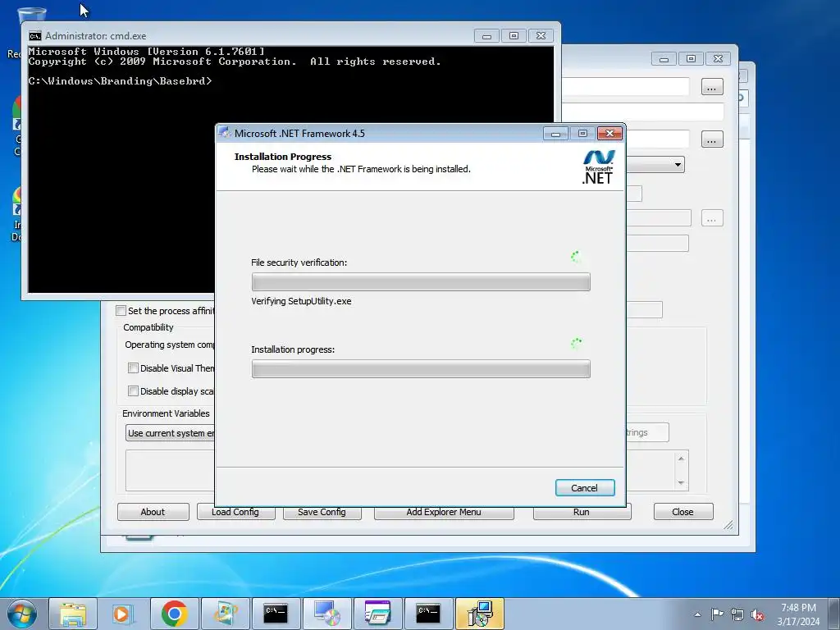Tick the Disable display scaling checkbox

(x=133, y=391)
